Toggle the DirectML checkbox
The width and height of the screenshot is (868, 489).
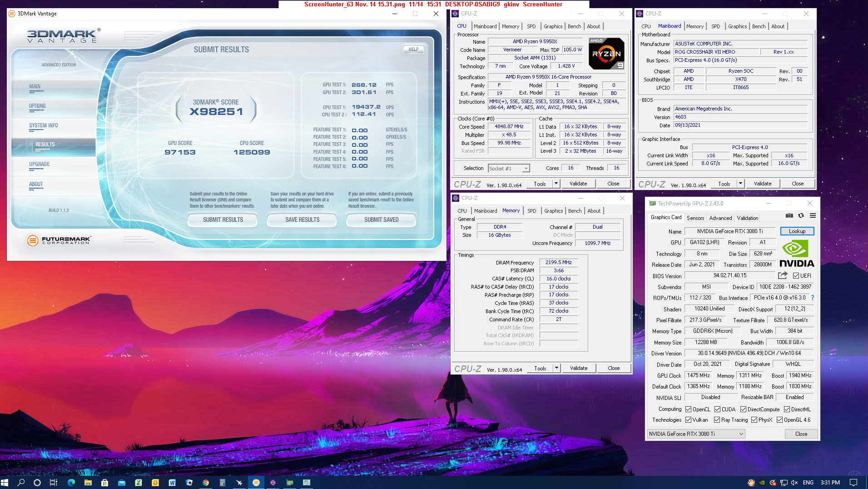[x=787, y=409]
